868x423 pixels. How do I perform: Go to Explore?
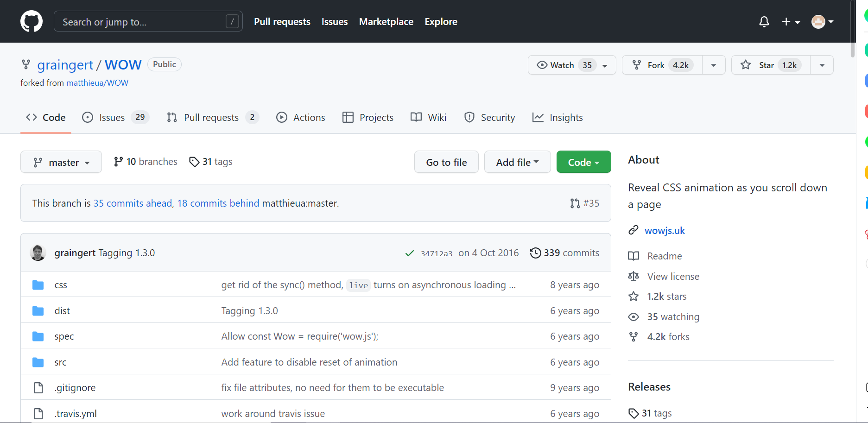441,22
